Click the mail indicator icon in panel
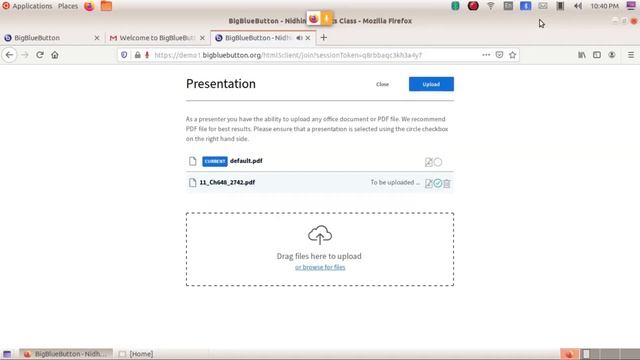640x360 pixels. tap(543, 6)
